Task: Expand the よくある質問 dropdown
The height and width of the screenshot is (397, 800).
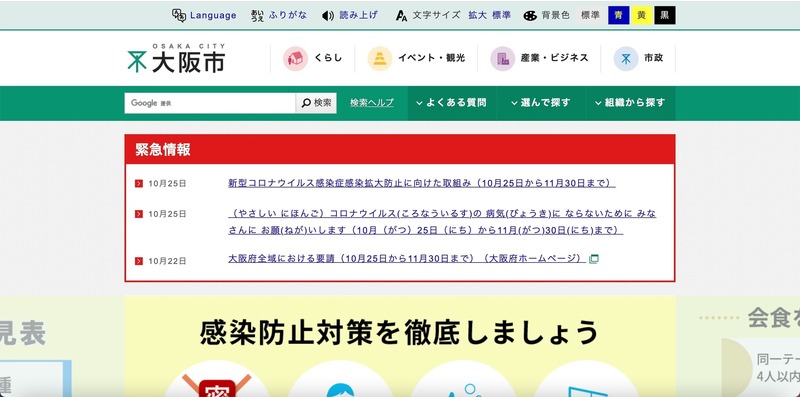Action: (452, 103)
